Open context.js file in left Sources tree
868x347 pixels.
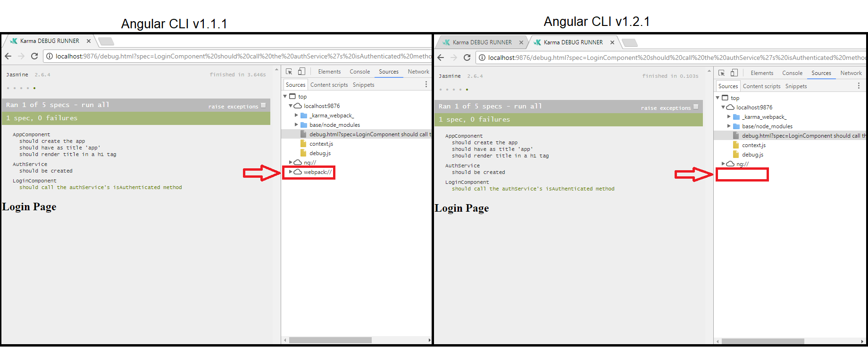(x=321, y=144)
